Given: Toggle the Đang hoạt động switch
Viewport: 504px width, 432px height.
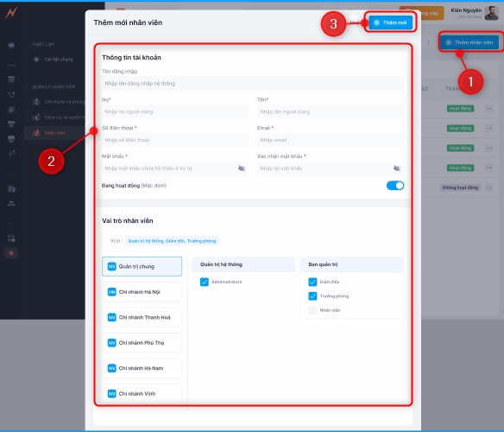Looking at the screenshot, I should click(x=395, y=186).
